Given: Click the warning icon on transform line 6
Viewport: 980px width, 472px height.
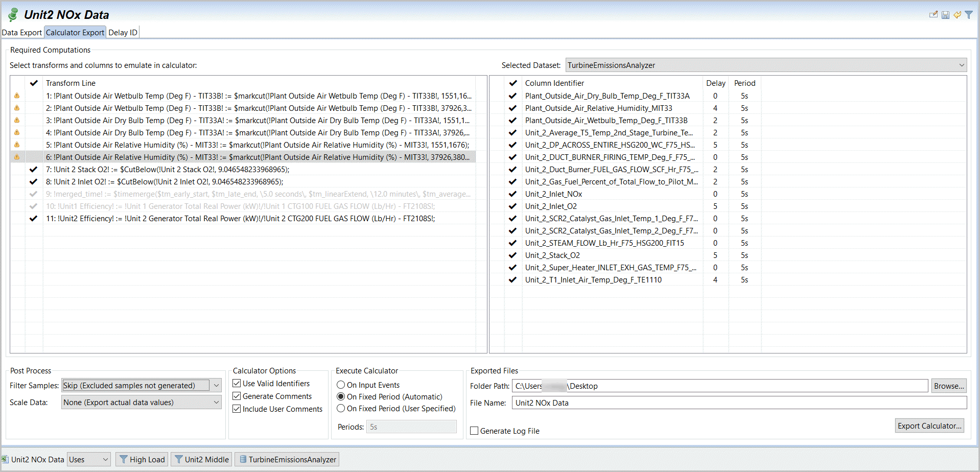Looking at the screenshot, I should tap(17, 157).
